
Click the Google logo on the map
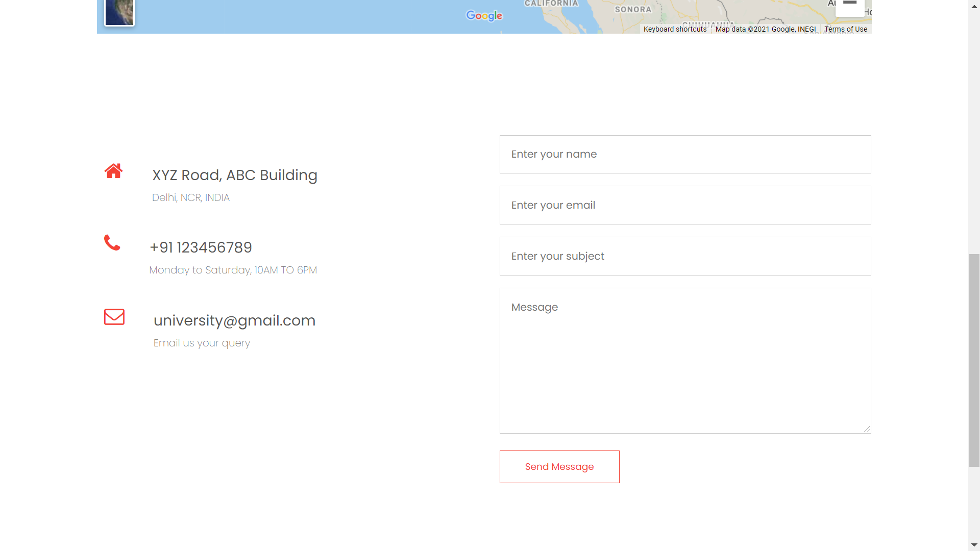pos(484,15)
